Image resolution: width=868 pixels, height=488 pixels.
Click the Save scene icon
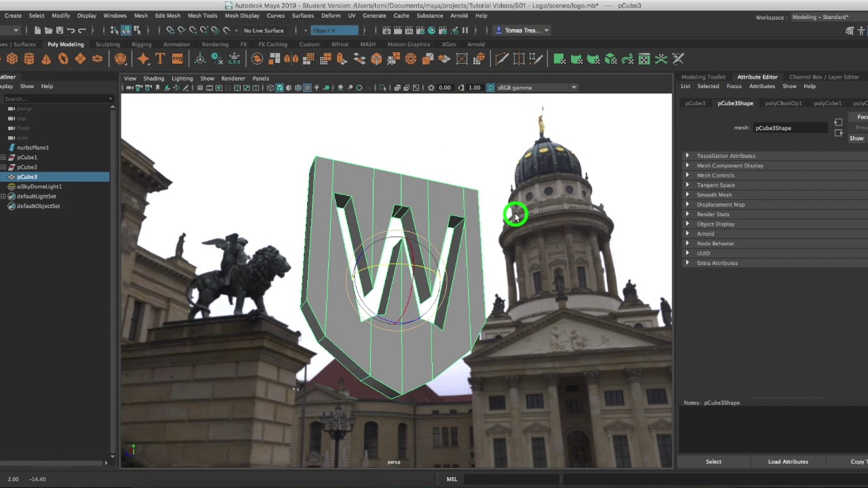[60, 30]
